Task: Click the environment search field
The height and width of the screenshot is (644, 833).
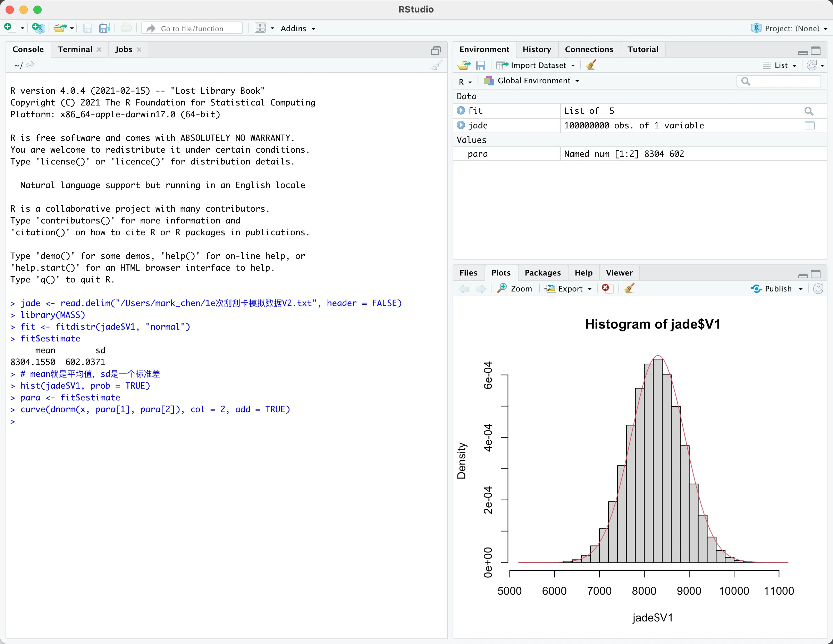Action: pos(779,81)
